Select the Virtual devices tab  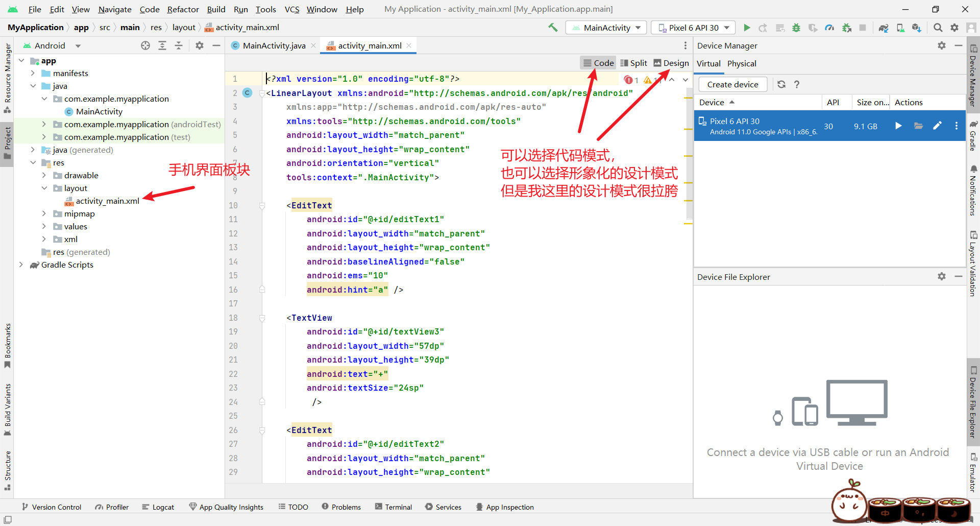708,63
